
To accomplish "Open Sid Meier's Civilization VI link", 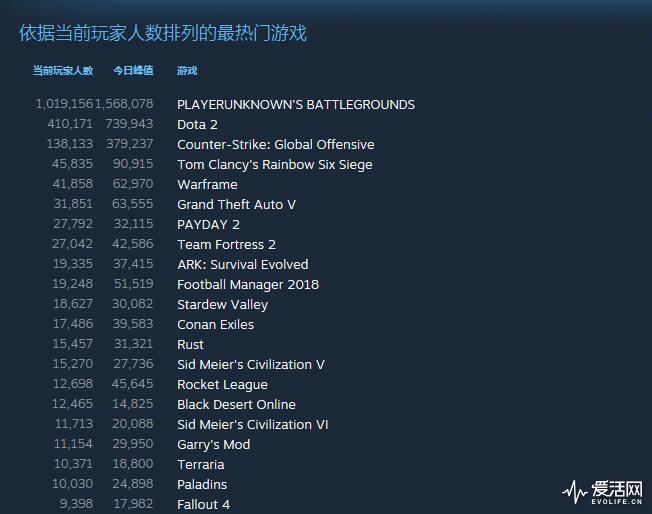I will 252,425.
